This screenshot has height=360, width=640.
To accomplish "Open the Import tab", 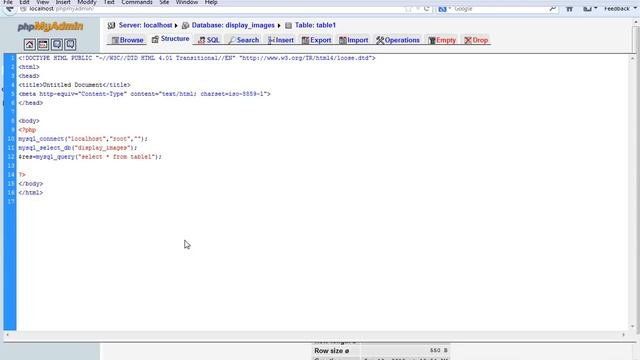I will click(x=353, y=40).
